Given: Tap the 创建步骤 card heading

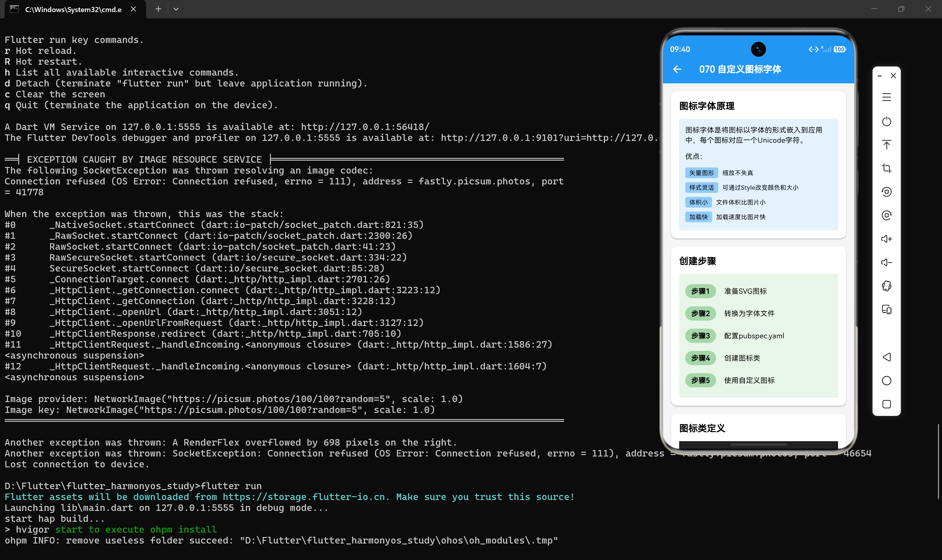Looking at the screenshot, I should [697, 261].
